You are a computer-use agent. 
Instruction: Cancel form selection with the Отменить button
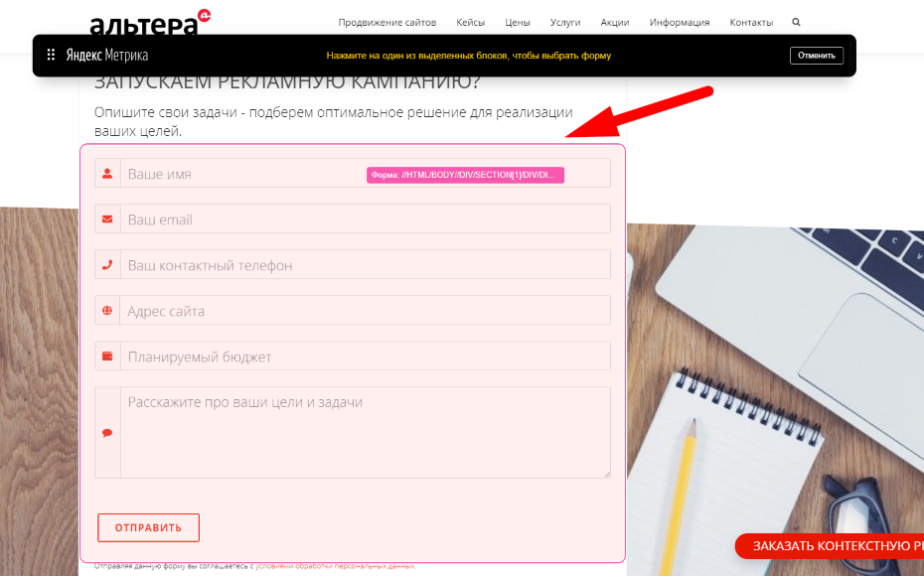pos(817,56)
